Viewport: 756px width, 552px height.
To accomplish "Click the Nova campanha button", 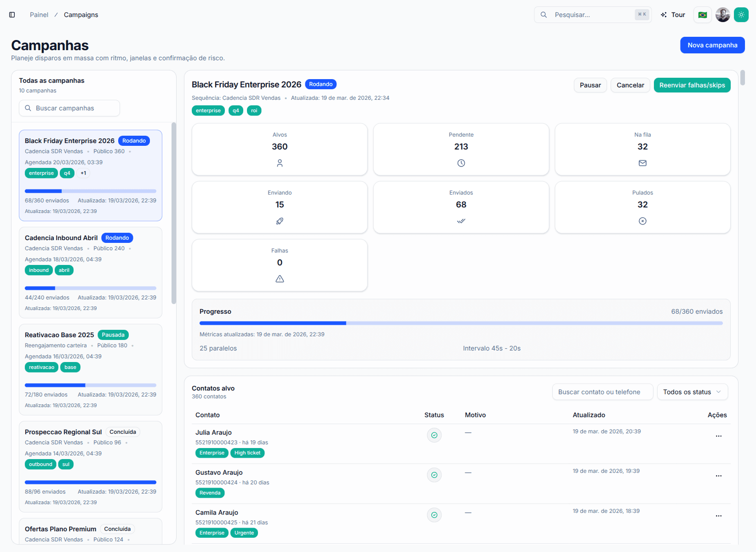I will point(712,45).
